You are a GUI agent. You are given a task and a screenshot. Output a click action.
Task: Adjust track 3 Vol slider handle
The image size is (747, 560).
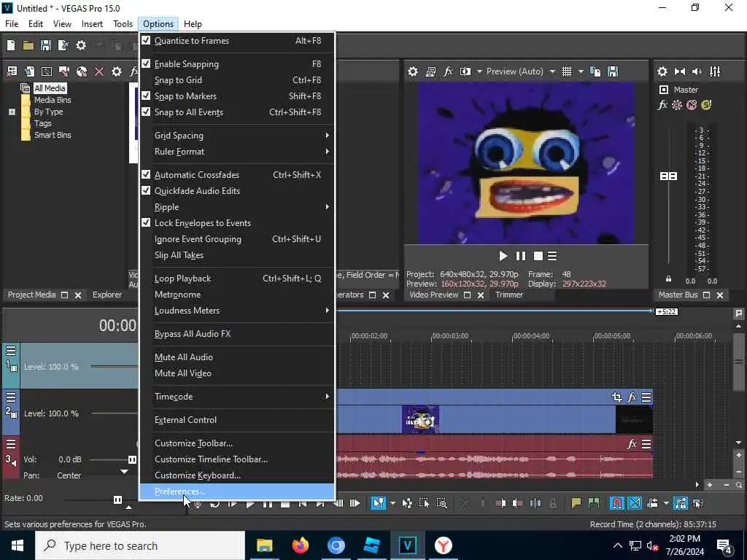coord(132,459)
